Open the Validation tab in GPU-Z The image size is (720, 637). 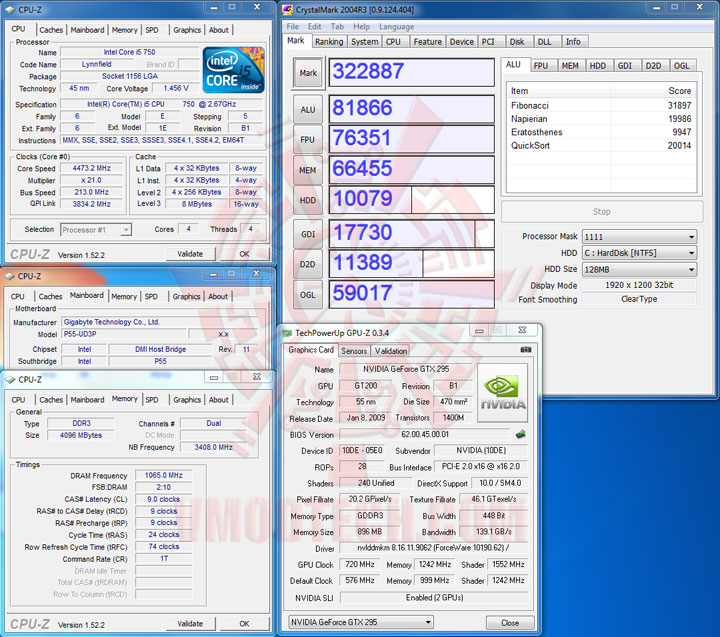391,351
